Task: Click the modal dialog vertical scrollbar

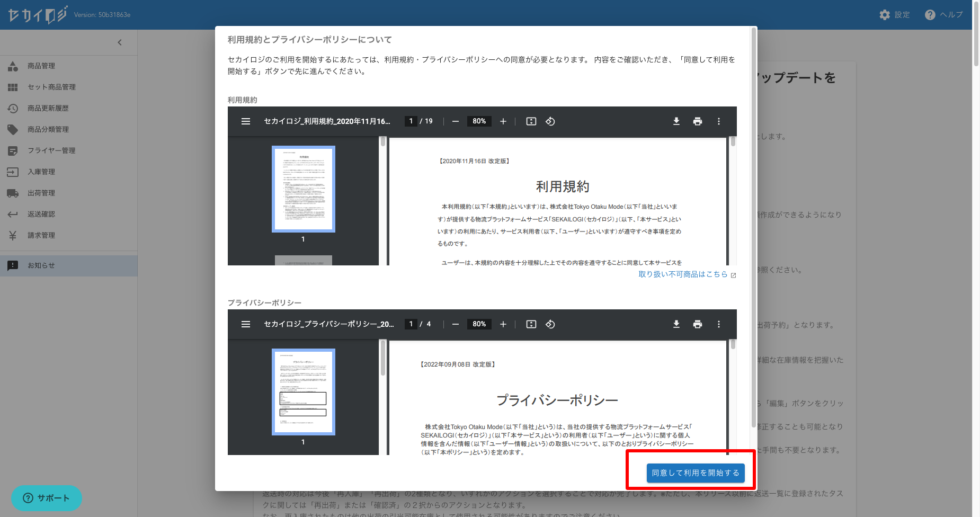Action: [754, 228]
